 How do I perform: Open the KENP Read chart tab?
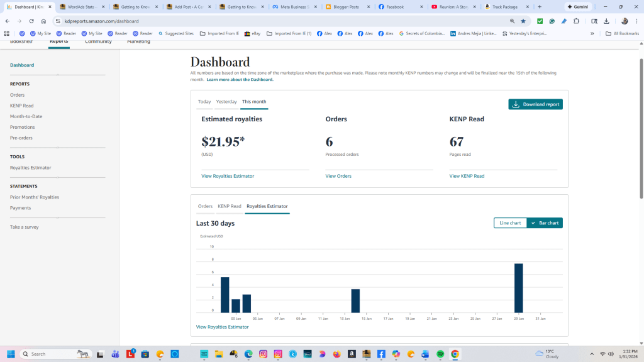click(230, 206)
